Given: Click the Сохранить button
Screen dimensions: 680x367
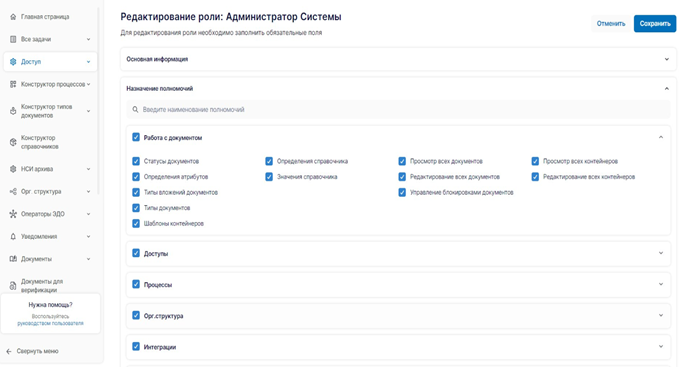Looking at the screenshot, I should pyautogui.click(x=655, y=24).
